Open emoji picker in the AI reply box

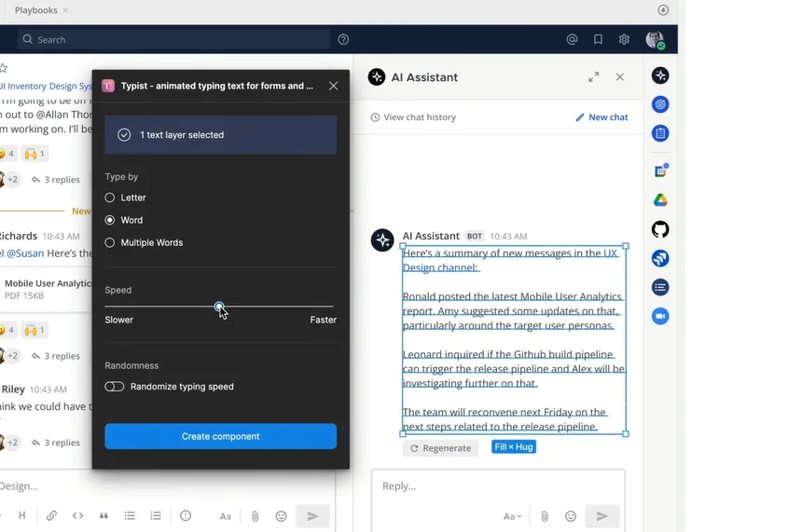tap(571, 516)
